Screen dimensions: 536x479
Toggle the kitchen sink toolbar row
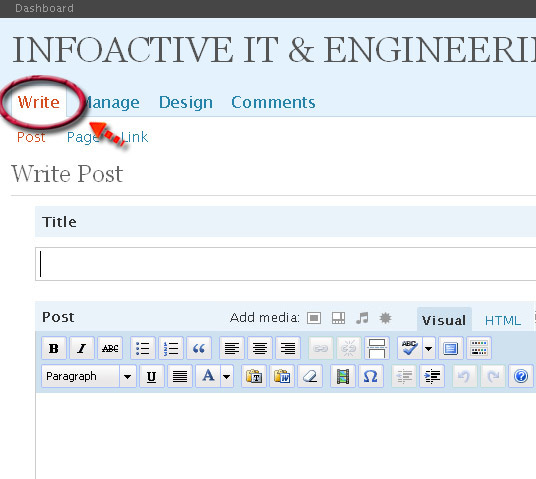[x=479, y=348]
